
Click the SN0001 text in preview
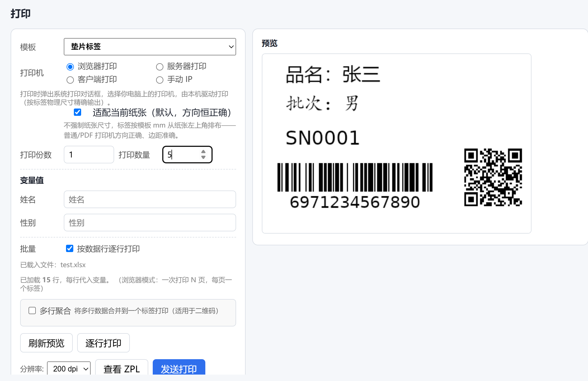(323, 138)
